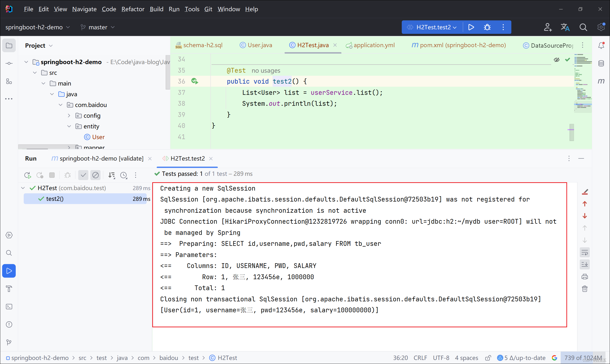The image size is (610, 364).
Task: Toggle the Project tool window folder icon
Action: coord(9,45)
